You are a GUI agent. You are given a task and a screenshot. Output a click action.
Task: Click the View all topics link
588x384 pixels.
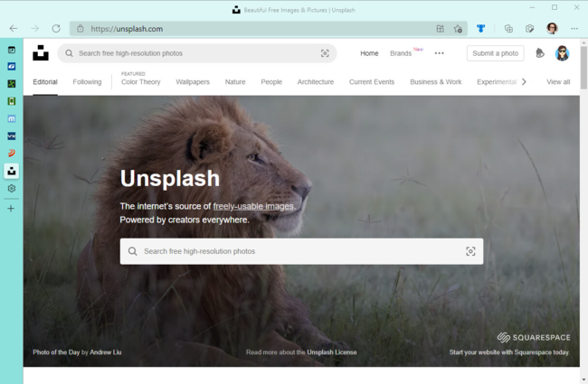(x=558, y=81)
